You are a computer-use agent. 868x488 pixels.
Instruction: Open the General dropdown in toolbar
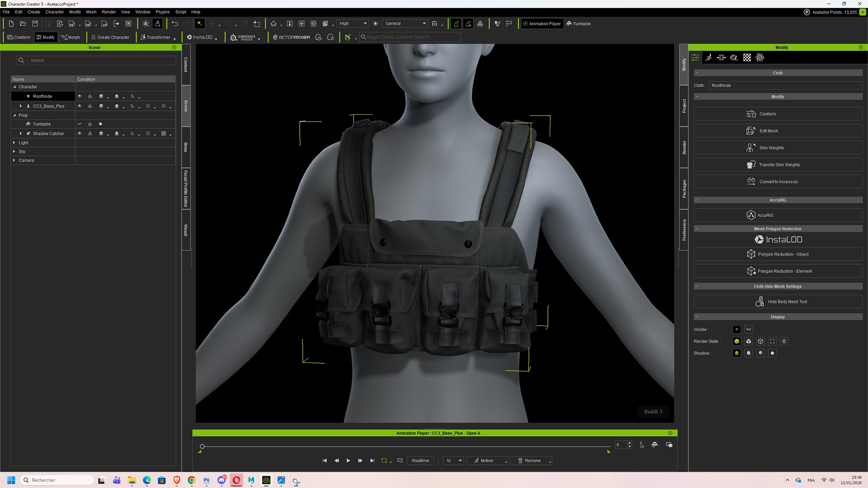(x=405, y=23)
